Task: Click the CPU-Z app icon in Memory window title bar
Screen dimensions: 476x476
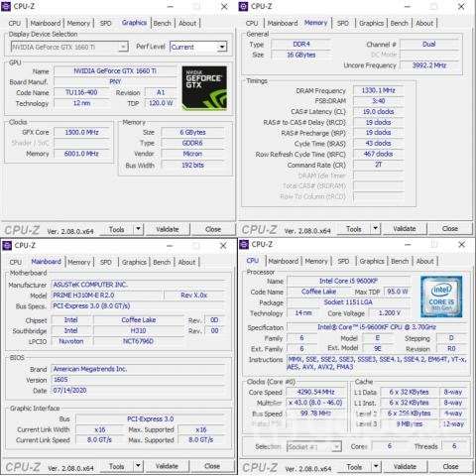Action: tap(243, 6)
